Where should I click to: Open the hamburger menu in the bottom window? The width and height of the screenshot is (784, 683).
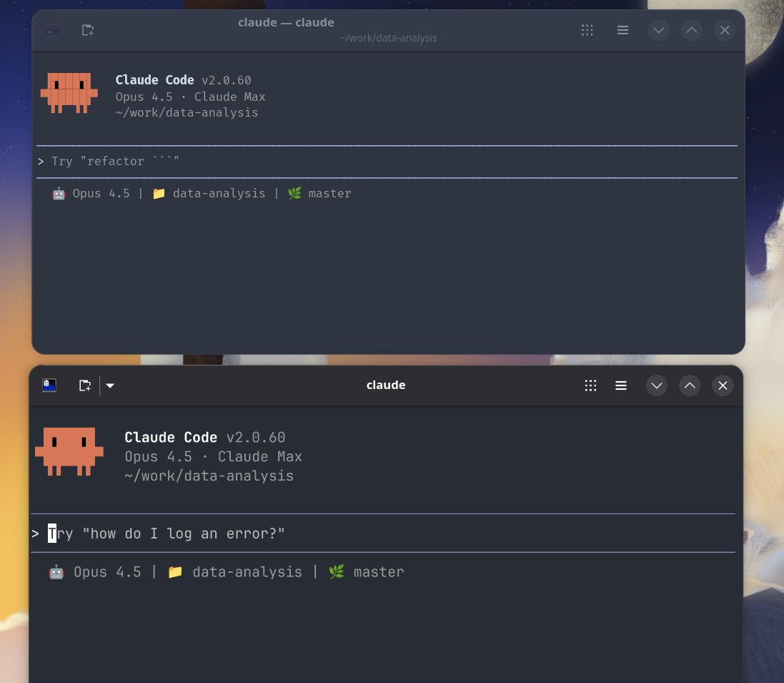[621, 385]
